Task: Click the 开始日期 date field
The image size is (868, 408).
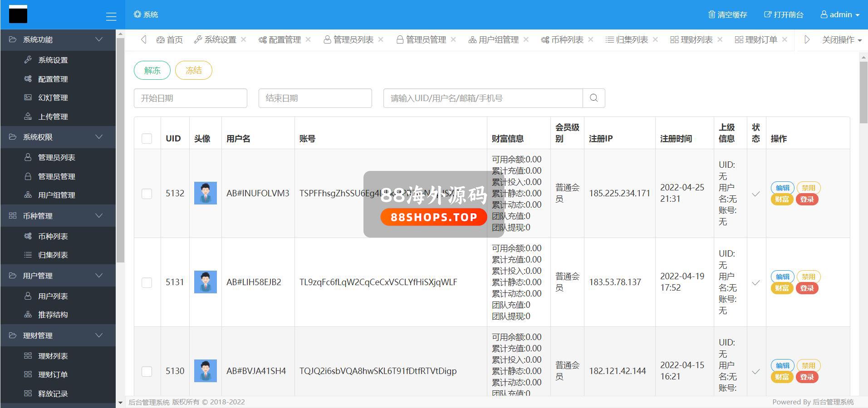Action: pos(190,98)
